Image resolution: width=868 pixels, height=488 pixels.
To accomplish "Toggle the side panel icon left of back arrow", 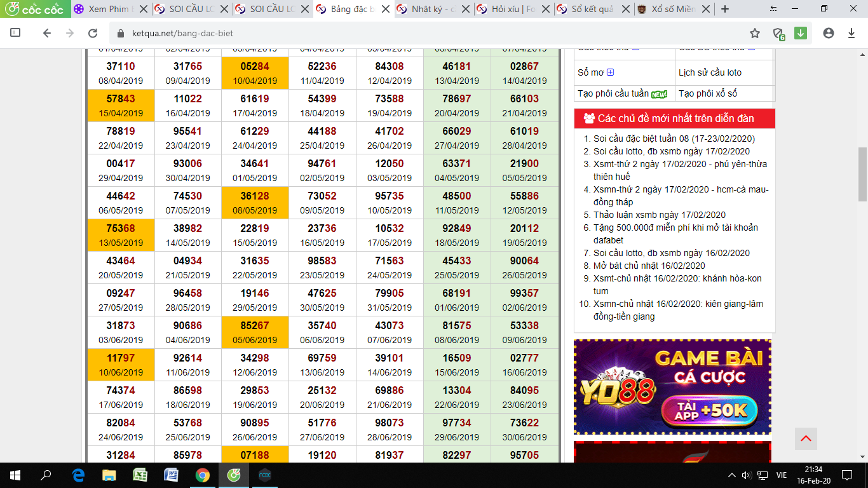I will [16, 33].
